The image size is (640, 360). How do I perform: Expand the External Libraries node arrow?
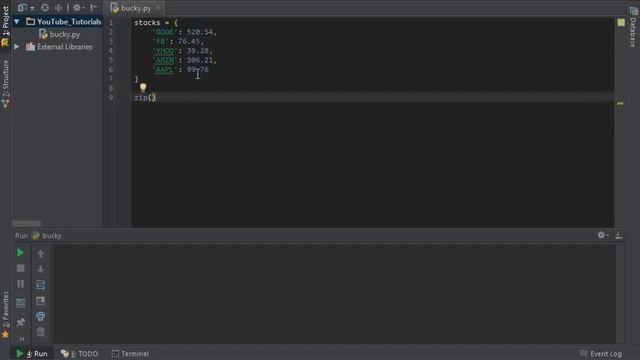17,47
